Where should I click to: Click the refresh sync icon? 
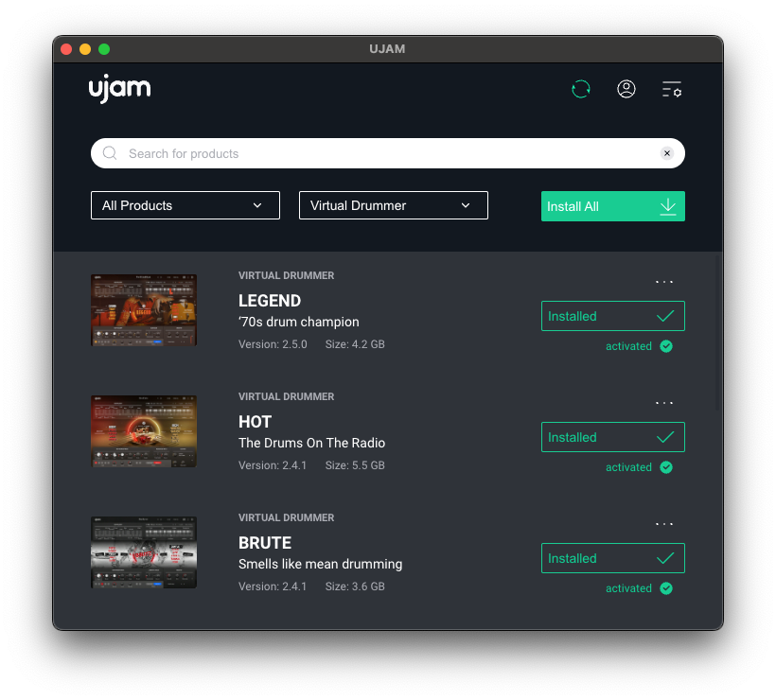click(x=580, y=90)
